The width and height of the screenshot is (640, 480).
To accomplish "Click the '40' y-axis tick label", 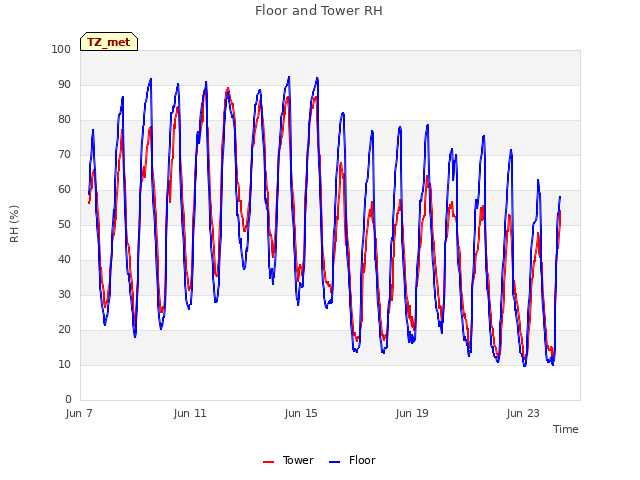I will [64, 260].
